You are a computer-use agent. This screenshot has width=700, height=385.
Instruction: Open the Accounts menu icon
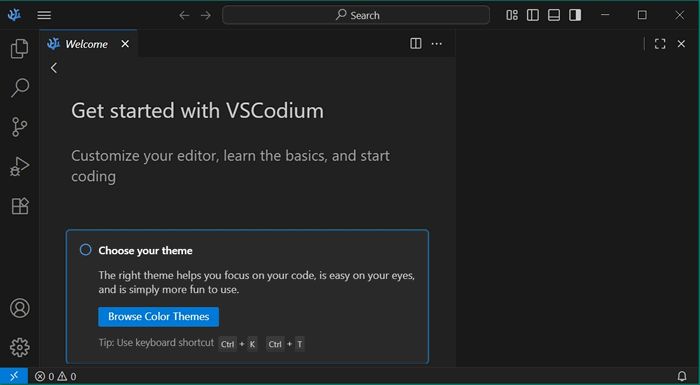20,308
